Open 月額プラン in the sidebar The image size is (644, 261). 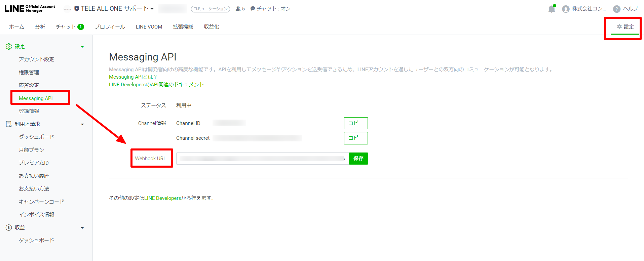tap(31, 150)
